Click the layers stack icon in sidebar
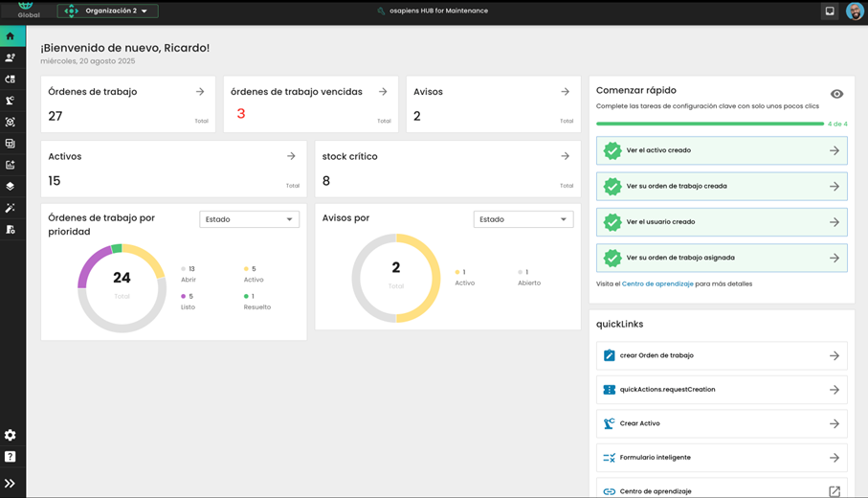The height and width of the screenshot is (498, 868). click(11, 187)
